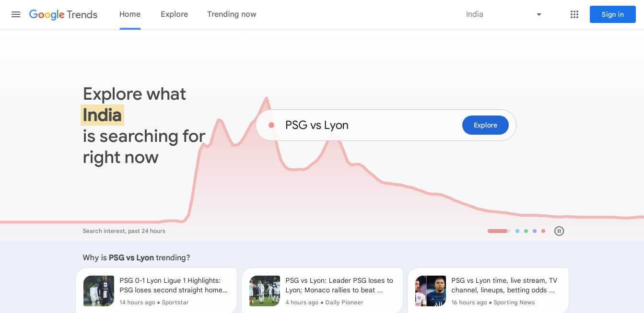
Task: Click the active red carousel progress bar
Action: click(499, 231)
